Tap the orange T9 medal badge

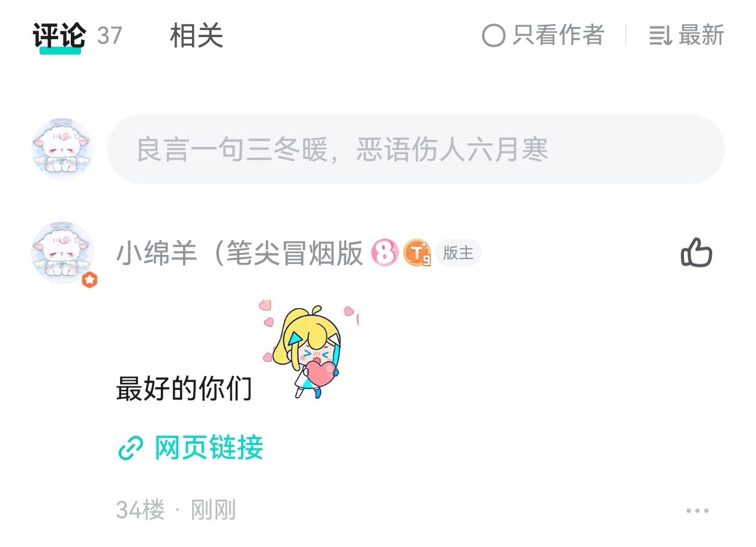tap(417, 253)
